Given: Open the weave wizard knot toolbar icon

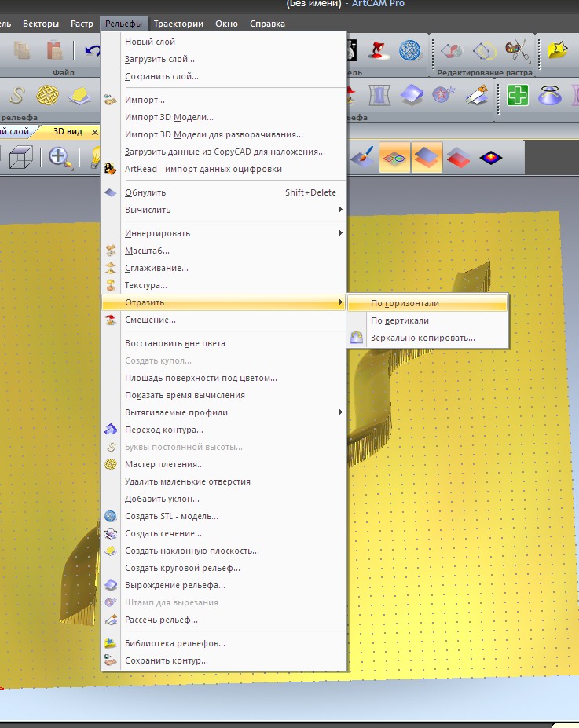Looking at the screenshot, I should (x=48, y=95).
